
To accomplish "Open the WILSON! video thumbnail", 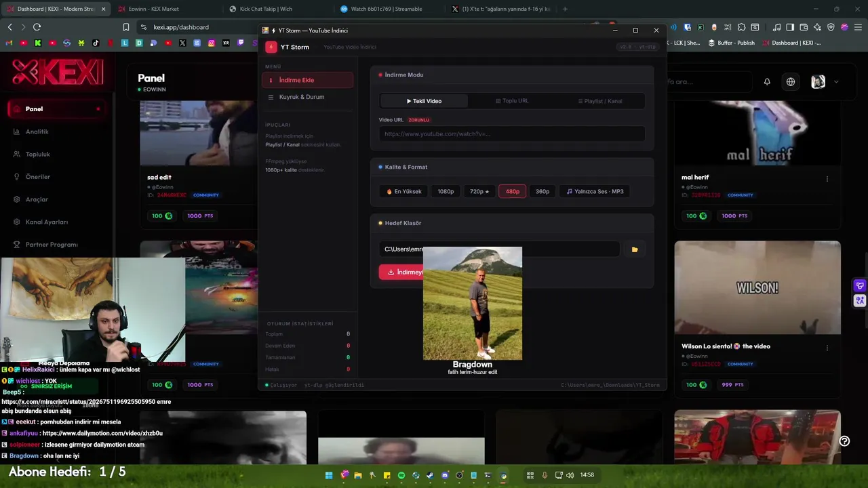I will point(757,287).
